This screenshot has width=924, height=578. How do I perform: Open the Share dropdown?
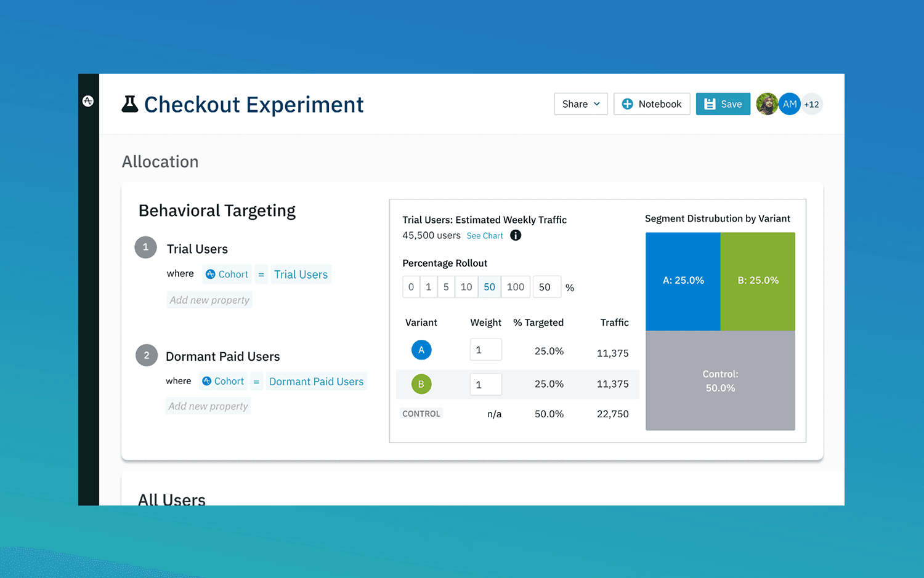click(x=580, y=103)
